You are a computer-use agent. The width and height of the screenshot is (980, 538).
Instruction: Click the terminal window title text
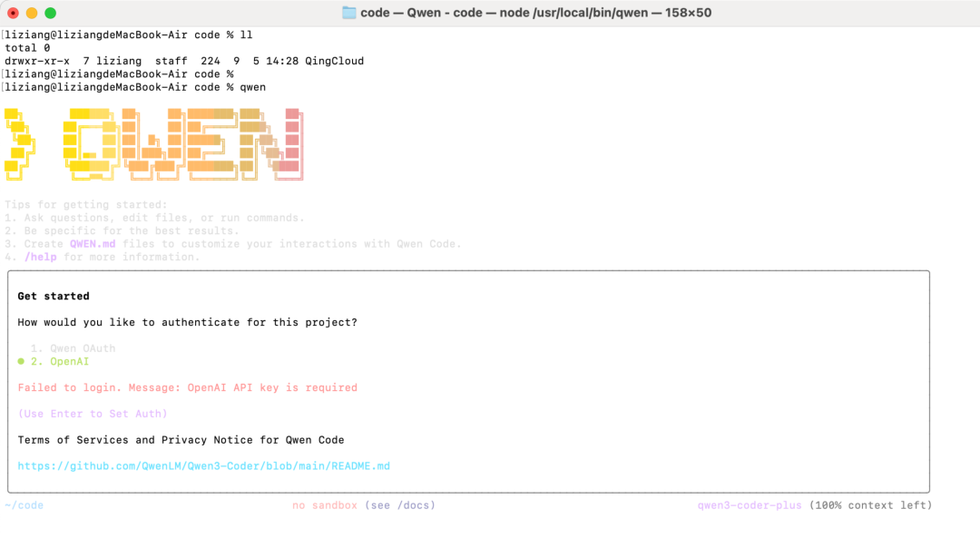pos(535,13)
